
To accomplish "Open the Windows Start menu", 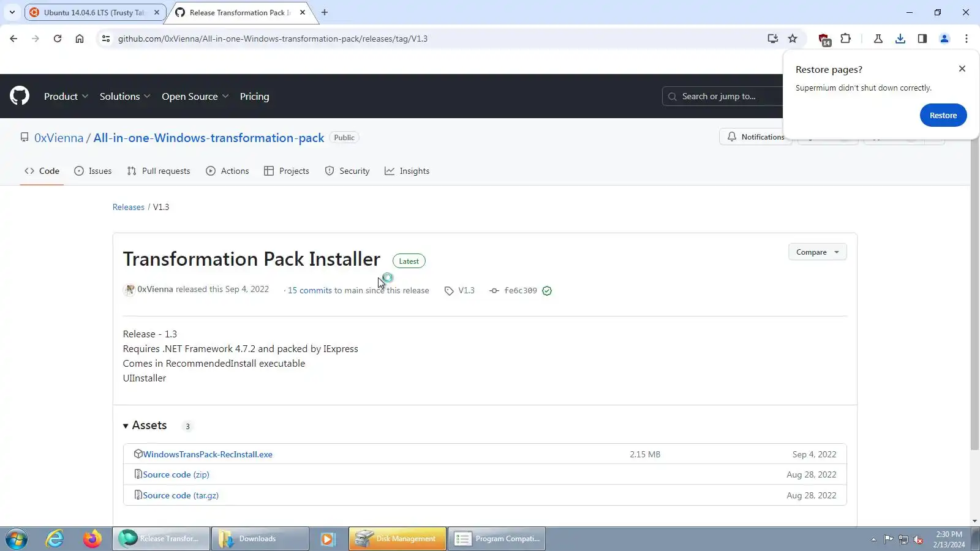I will click(17, 539).
